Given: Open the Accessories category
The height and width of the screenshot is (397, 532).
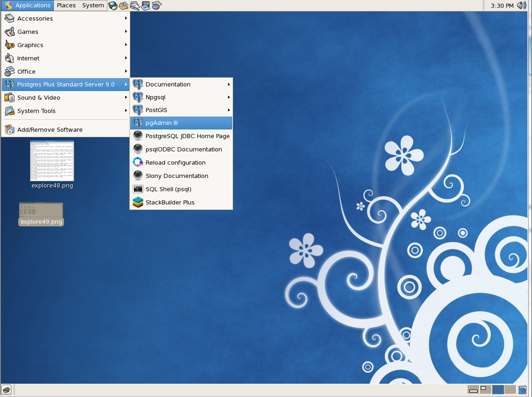Looking at the screenshot, I should tap(65, 18).
